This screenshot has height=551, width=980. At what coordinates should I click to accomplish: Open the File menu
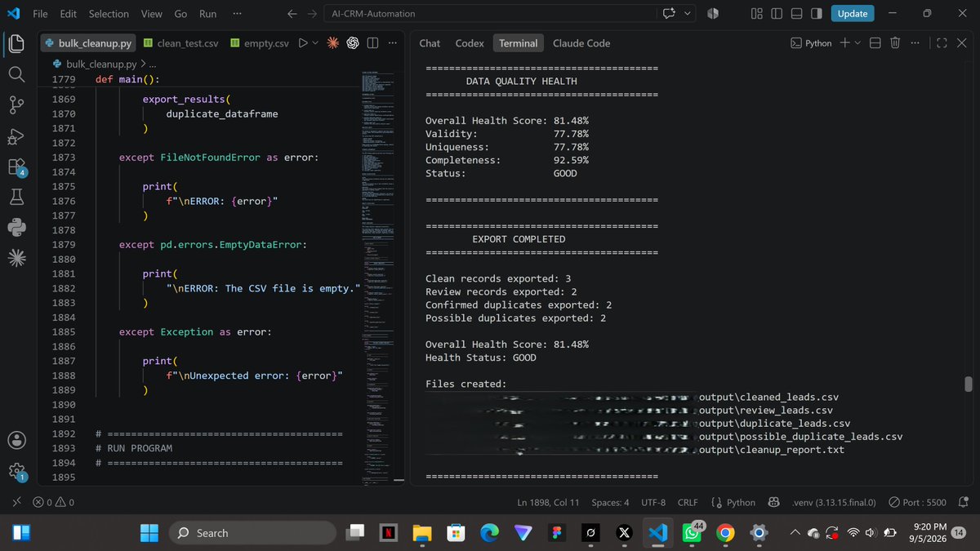click(40, 14)
